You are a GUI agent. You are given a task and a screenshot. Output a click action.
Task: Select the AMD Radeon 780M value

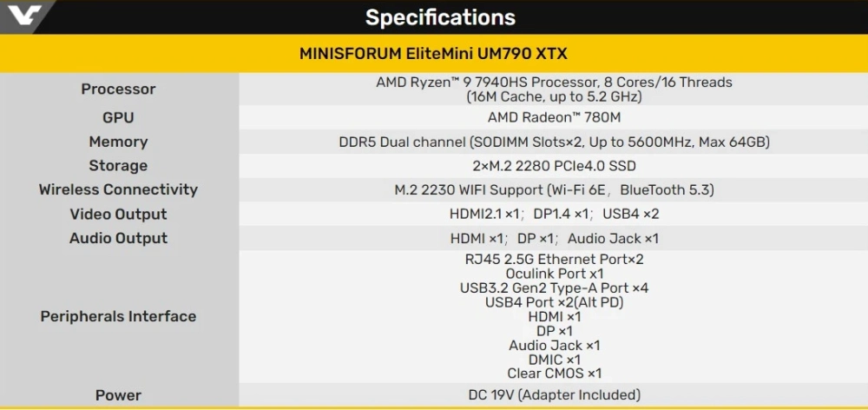click(x=554, y=117)
